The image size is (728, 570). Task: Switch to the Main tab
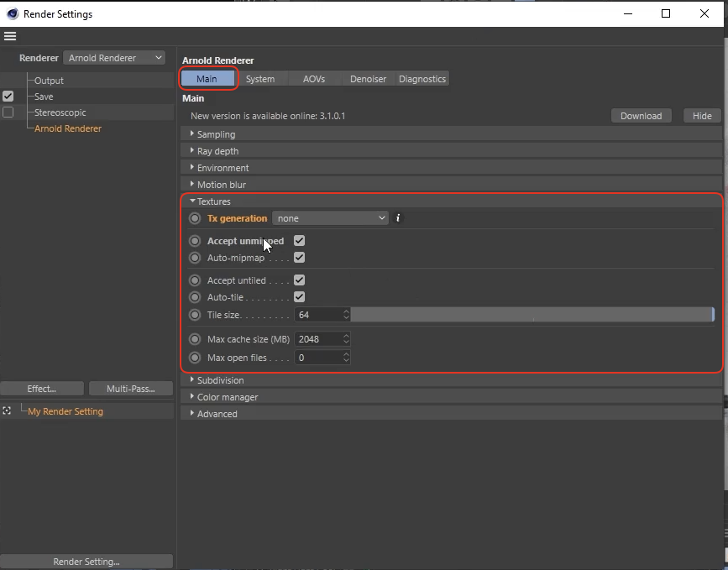pos(207,79)
